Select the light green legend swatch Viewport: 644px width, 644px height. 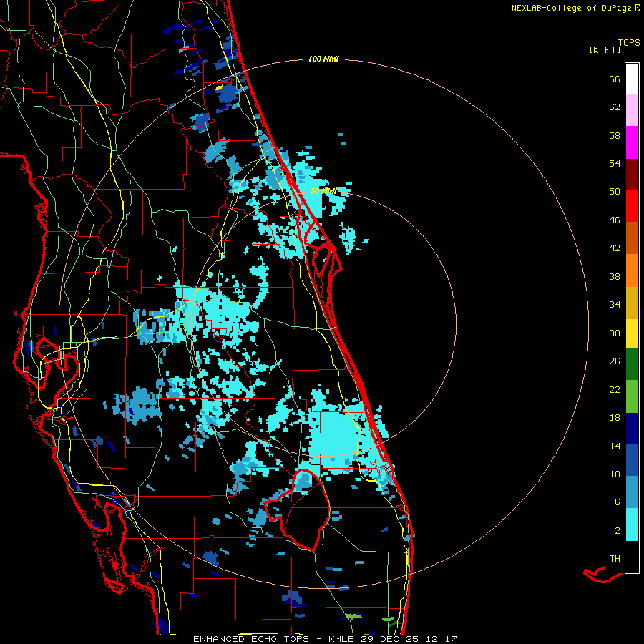(632, 396)
